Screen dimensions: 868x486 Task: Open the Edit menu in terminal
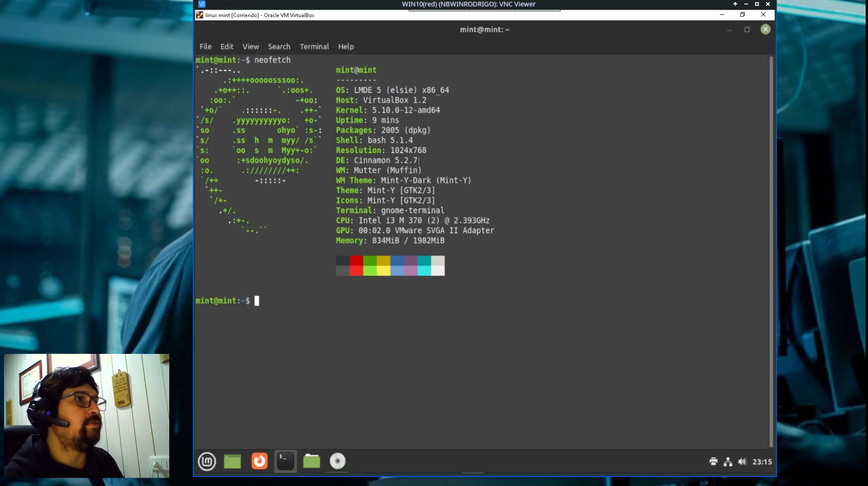[x=227, y=46]
